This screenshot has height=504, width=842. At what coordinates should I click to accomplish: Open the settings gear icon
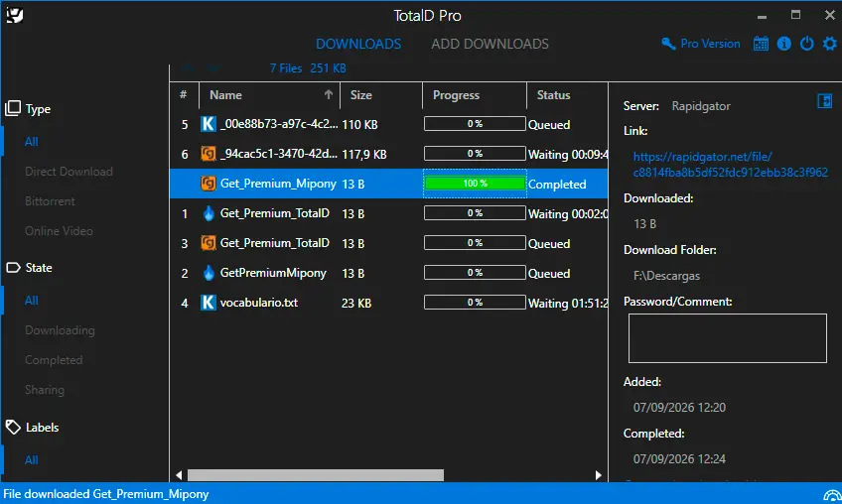[830, 44]
